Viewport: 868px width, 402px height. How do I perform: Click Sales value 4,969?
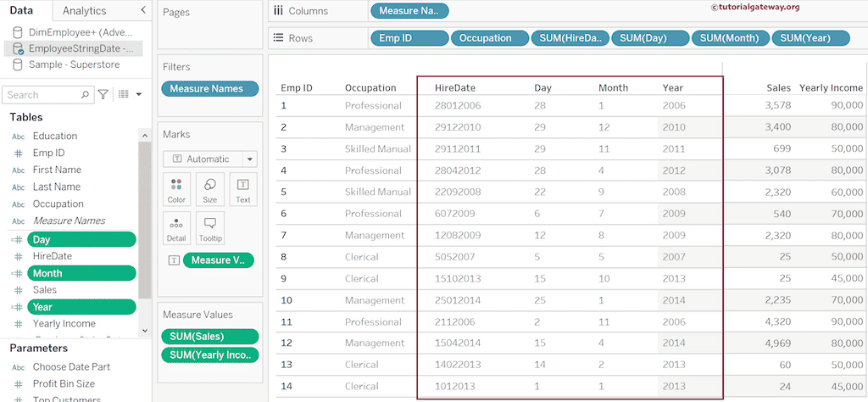click(778, 343)
